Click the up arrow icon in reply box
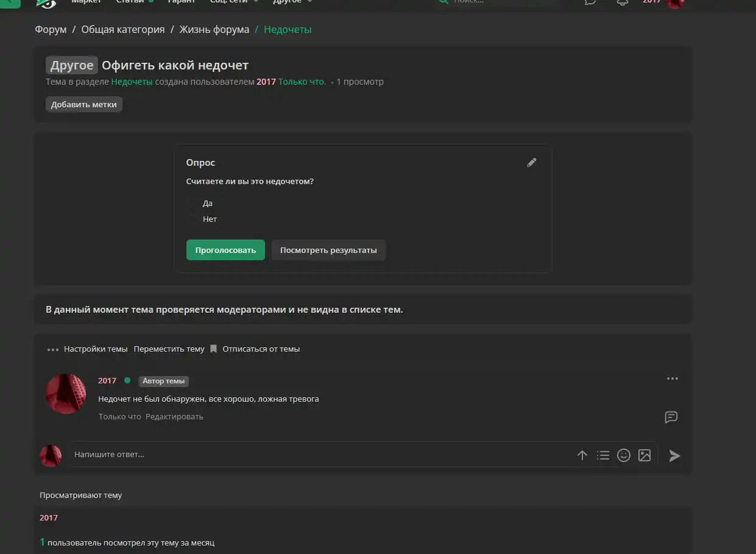 [x=582, y=455]
